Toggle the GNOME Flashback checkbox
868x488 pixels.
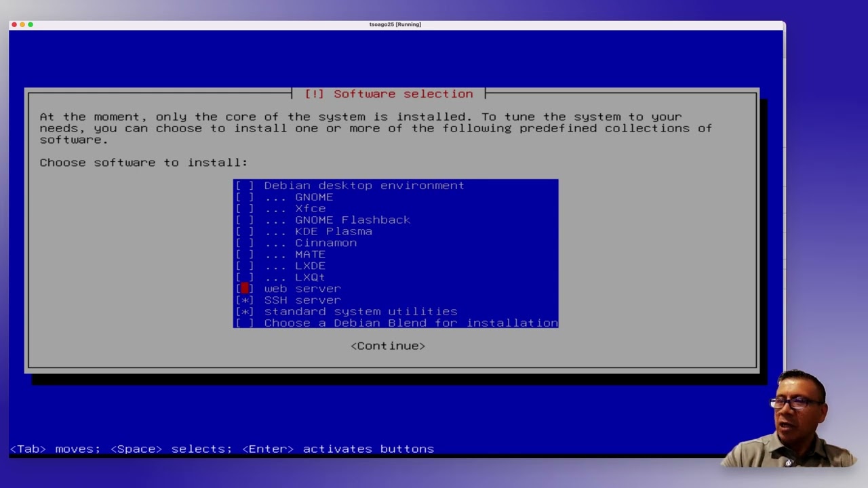[x=245, y=220]
